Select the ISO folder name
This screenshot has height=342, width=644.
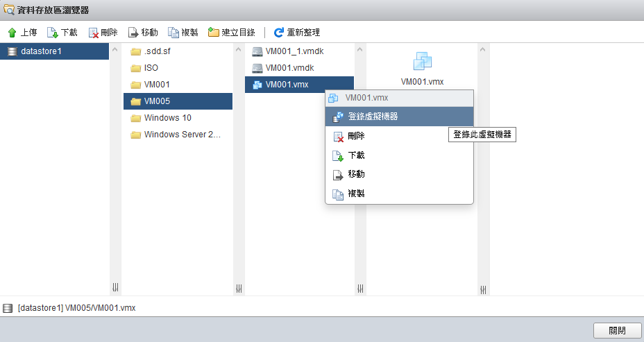tap(151, 68)
